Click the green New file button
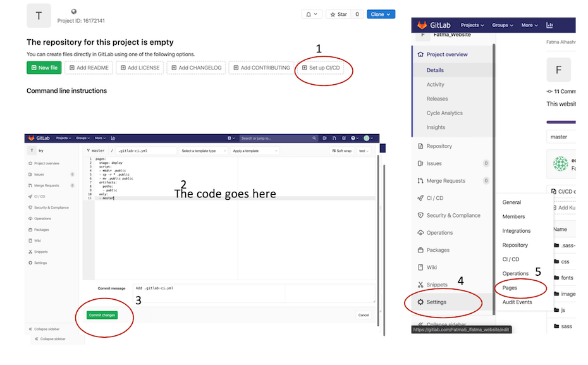This screenshot has width=588, height=365. (44, 68)
